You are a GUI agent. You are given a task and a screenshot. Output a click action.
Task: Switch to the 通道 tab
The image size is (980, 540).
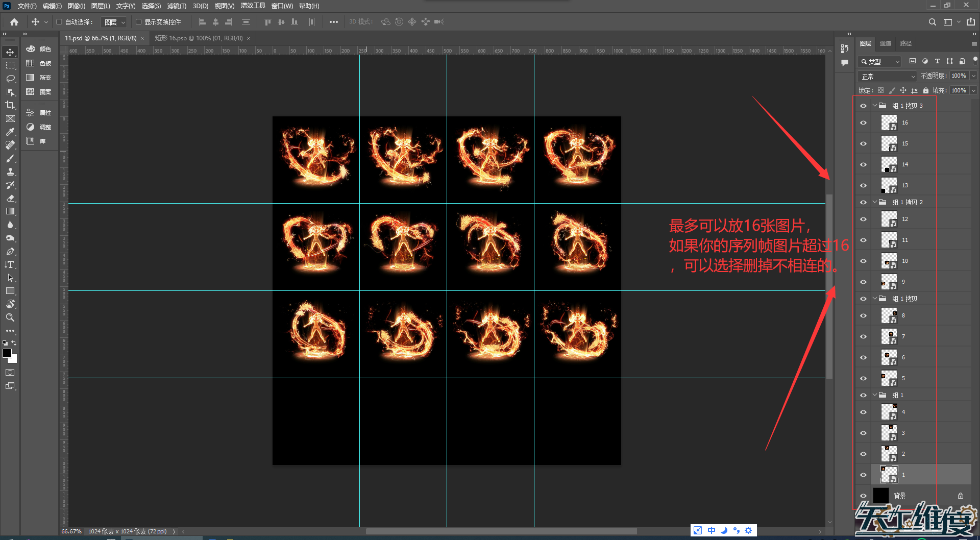(886, 43)
